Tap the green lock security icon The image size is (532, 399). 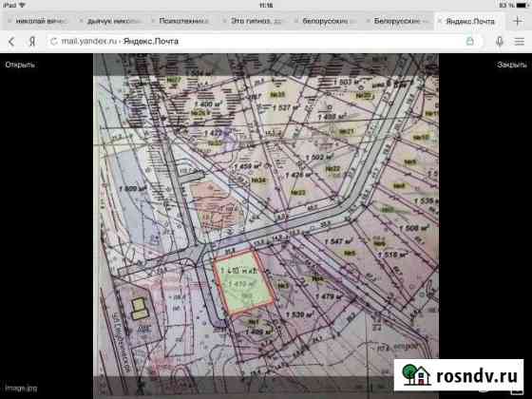point(470,42)
